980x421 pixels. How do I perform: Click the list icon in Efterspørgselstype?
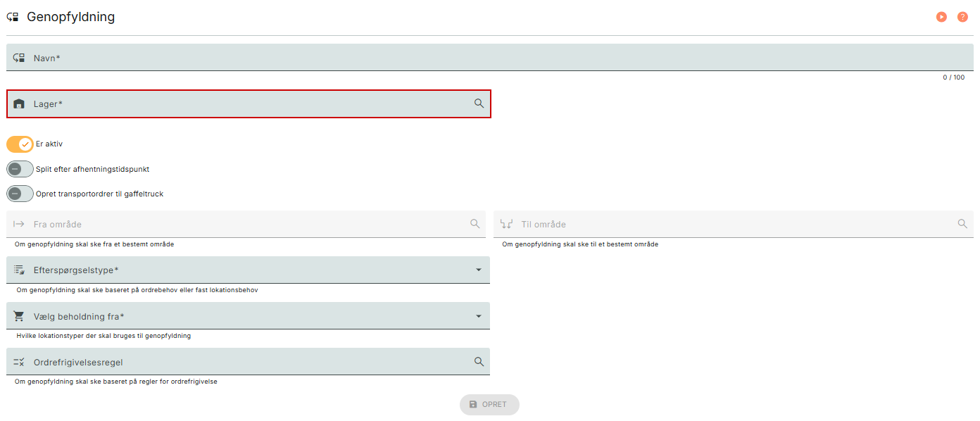tap(19, 270)
